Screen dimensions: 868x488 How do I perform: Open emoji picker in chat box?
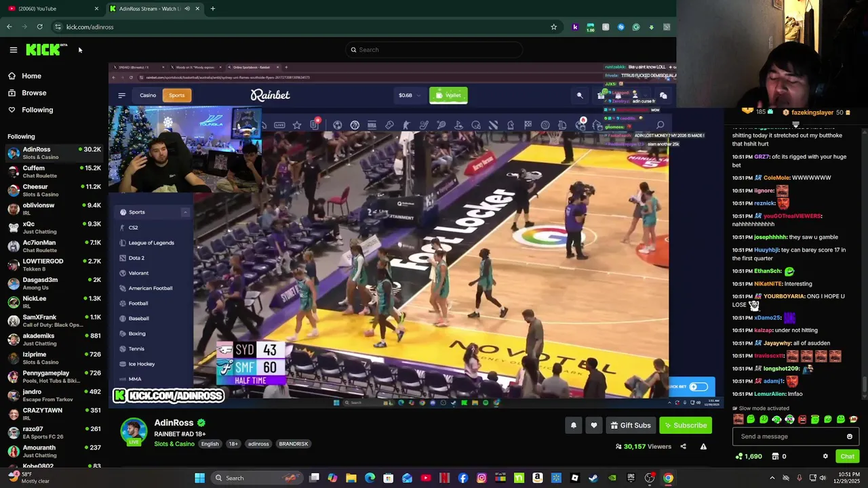pos(850,436)
